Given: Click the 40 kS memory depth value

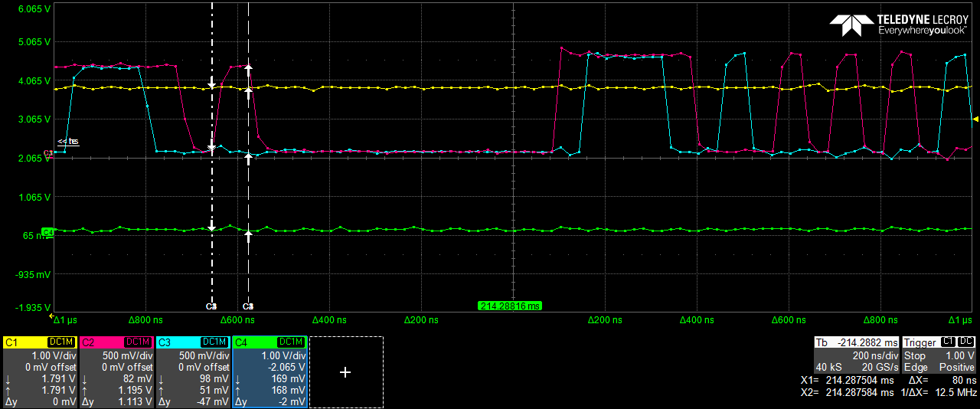Looking at the screenshot, I should click(829, 368).
